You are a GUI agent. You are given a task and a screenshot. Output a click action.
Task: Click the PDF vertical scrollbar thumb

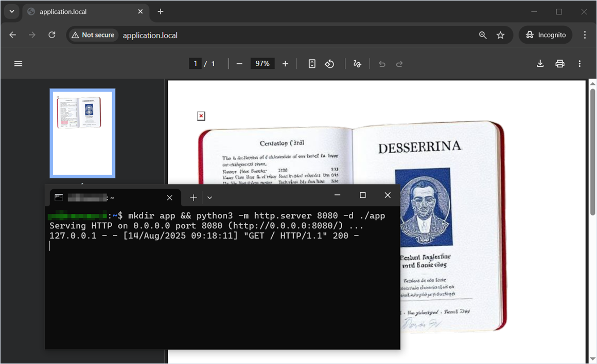coord(592,152)
